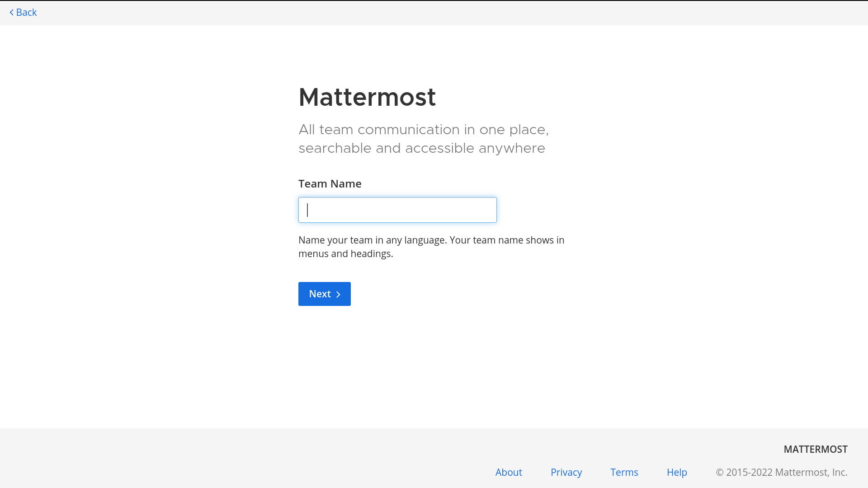
Task: Click the 2015-2022 Mattermost copyright notice
Action: point(781,472)
